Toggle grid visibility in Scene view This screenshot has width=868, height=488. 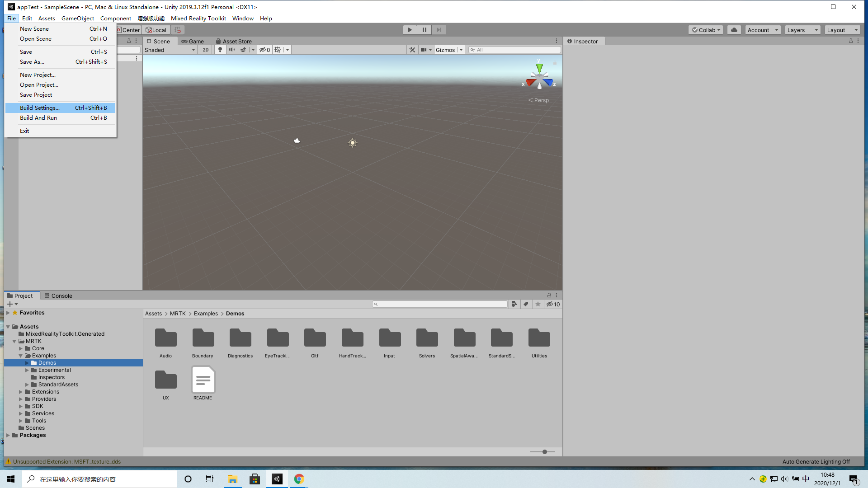(x=278, y=50)
